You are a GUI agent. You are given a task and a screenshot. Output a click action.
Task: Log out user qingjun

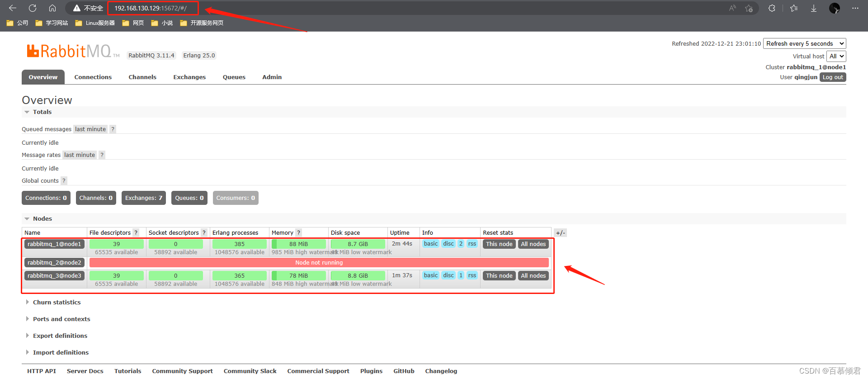click(833, 77)
